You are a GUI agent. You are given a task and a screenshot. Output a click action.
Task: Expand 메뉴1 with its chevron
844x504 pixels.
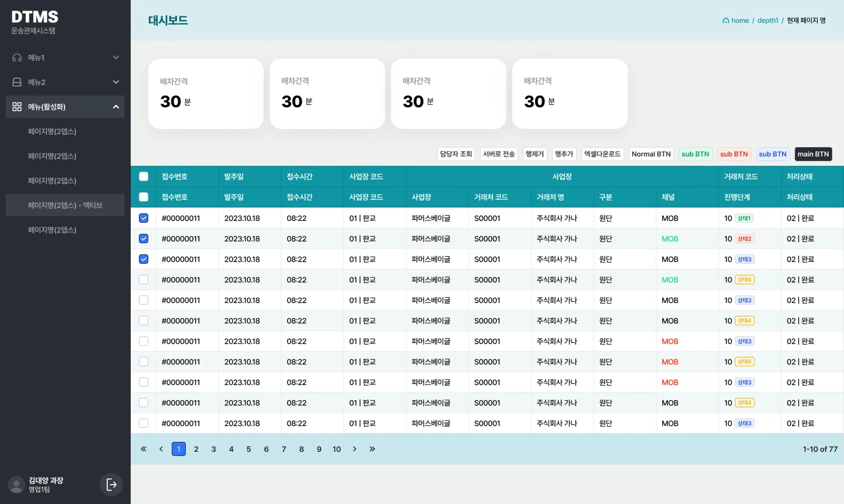116,57
